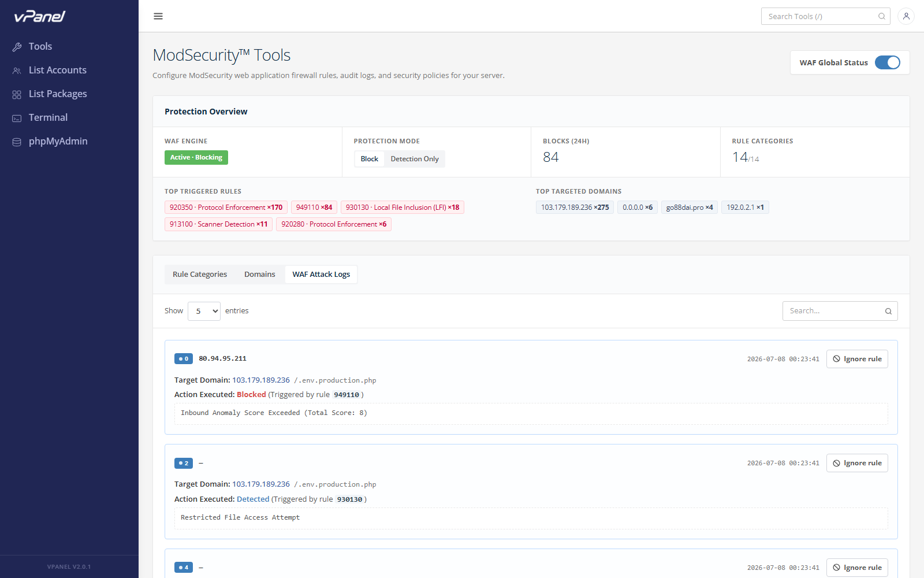924x578 pixels.
Task: Click the phpMyAdmin database icon
Action: point(17,142)
